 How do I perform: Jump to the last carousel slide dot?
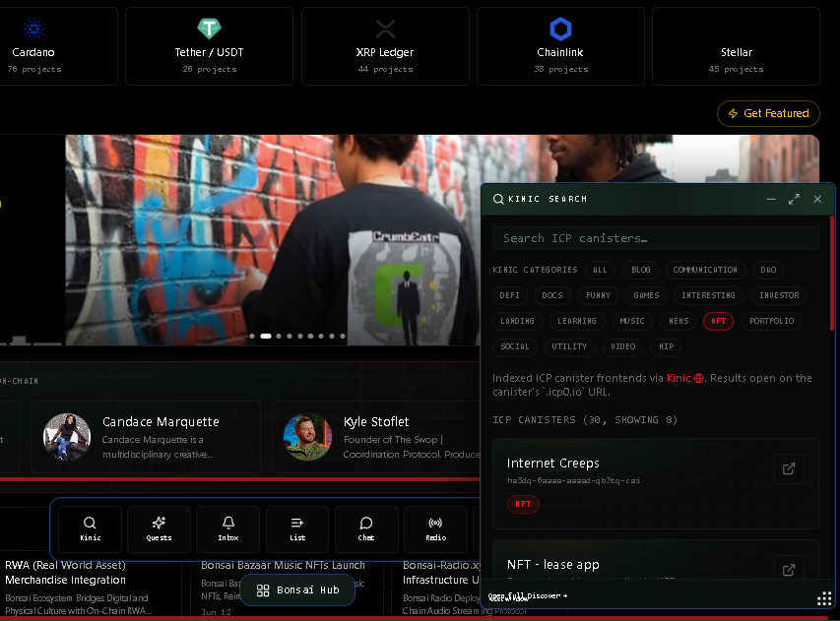(343, 337)
